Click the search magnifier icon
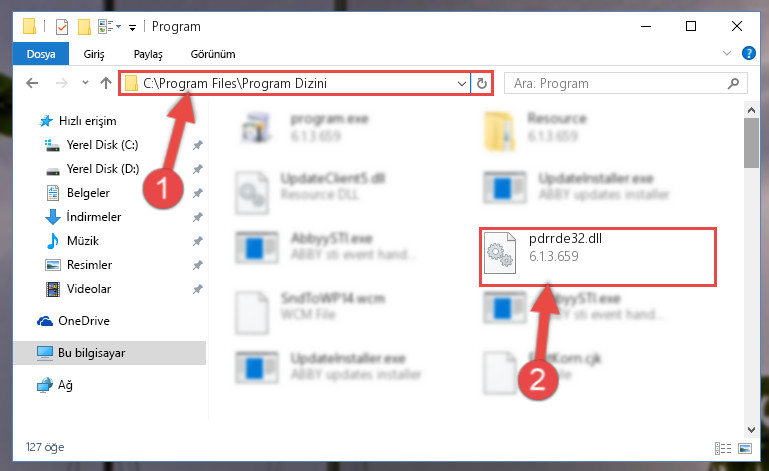The height and width of the screenshot is (471, 769). (x=733, y=83)
